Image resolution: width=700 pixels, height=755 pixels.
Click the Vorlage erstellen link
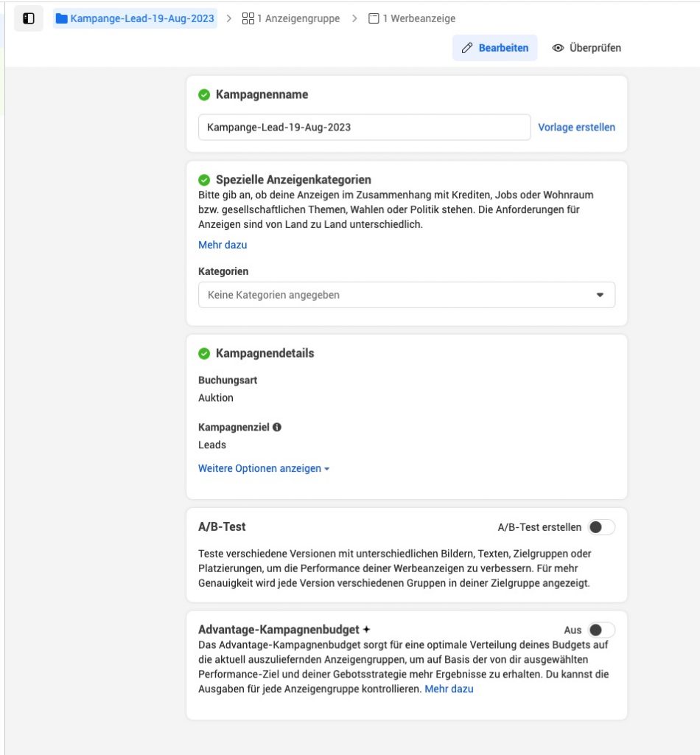[x=576, y=127]
